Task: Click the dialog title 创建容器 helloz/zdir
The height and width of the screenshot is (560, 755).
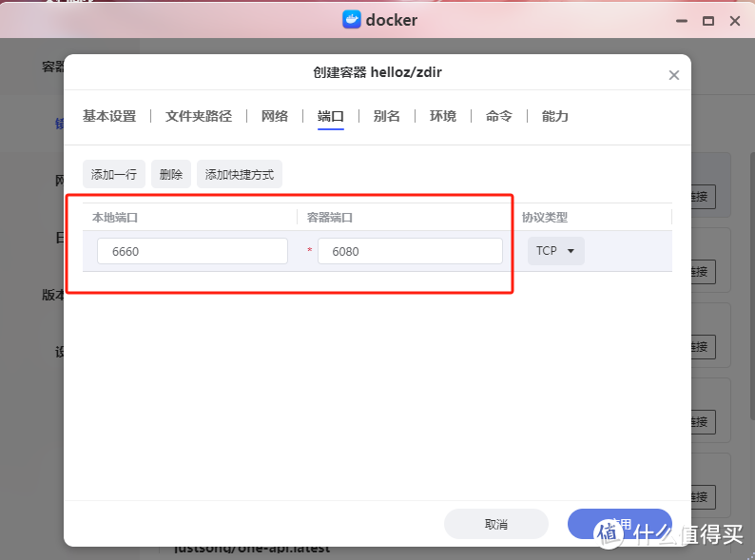Action: click(x=377, y=72)
